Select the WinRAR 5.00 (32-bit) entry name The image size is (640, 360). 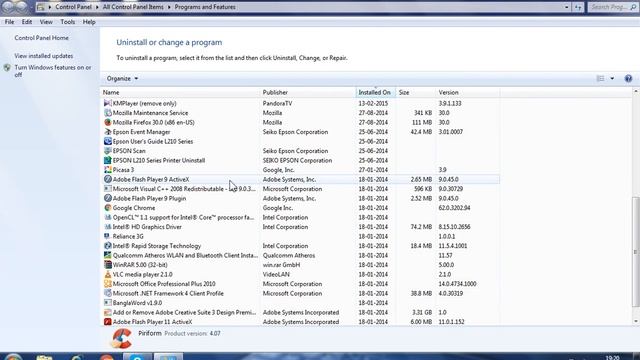[x=140, y=265]
